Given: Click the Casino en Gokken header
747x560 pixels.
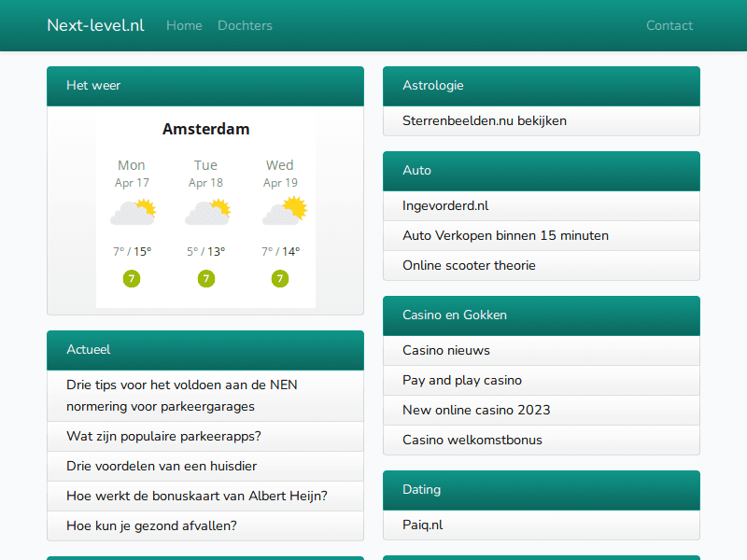Looking at the screenshot, I should click(542, 315).
